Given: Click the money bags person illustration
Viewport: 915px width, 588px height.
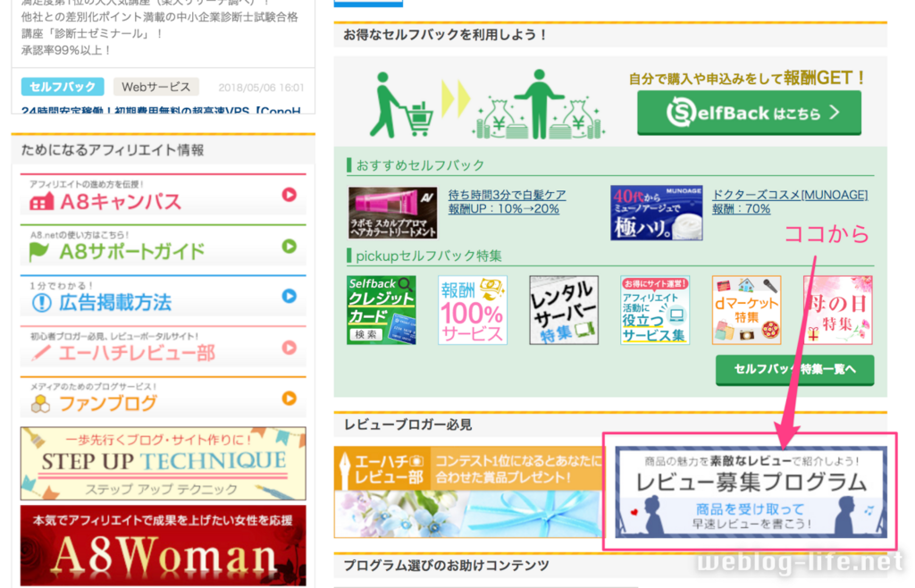Looking at the screenshot, I should point(539,105).
